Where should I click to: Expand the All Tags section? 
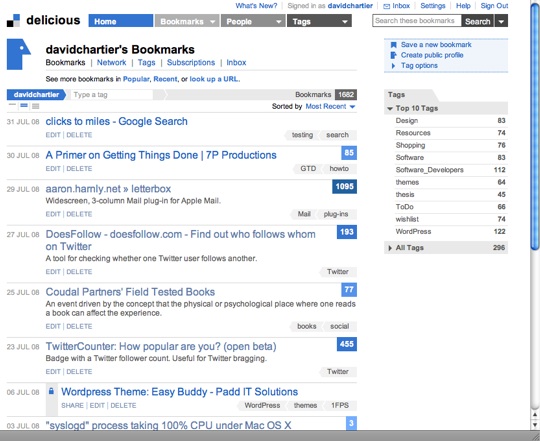[x=390, y=248]
